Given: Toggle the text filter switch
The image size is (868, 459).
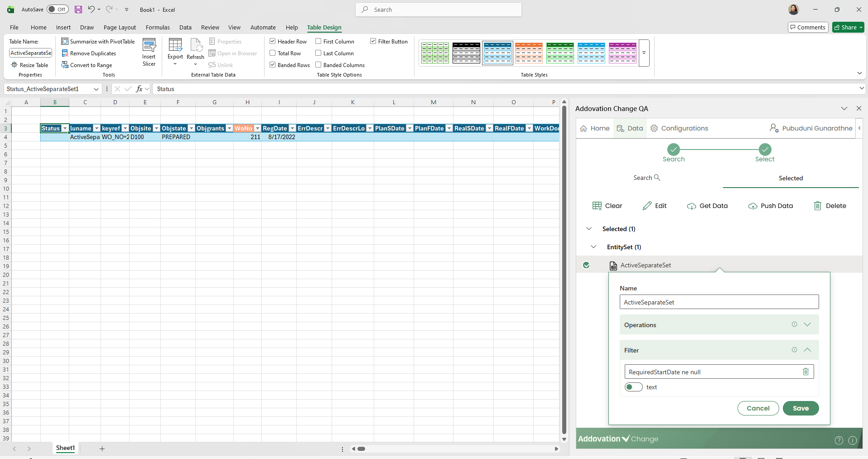Looking at the screenshot, I should [x=633, y=387].
